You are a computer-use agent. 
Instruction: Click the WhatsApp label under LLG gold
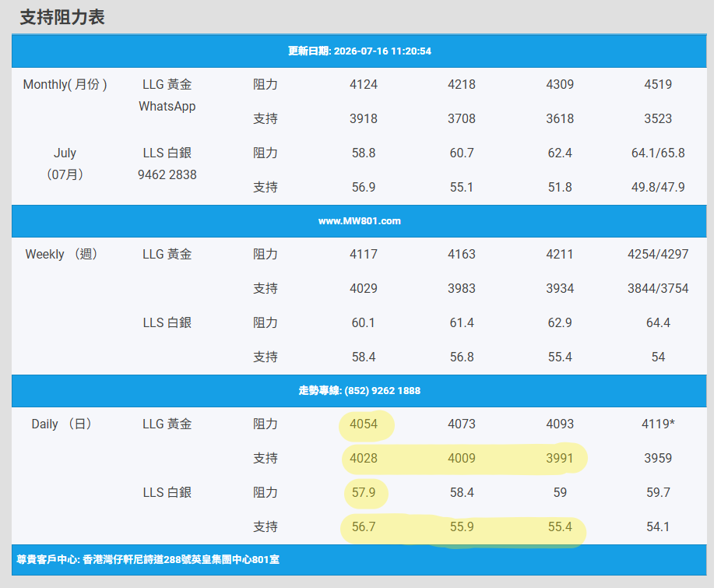tap(167, 106)
